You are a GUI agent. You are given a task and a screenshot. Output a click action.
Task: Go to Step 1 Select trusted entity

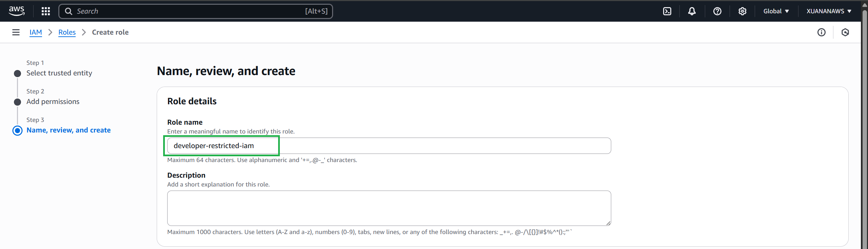click(x=59, y=73)
